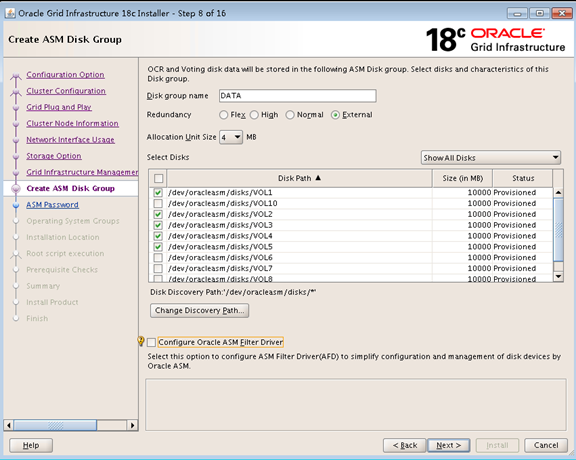Minimize the installer window
The image size is (576, 460).
click(x=517, y=13)
